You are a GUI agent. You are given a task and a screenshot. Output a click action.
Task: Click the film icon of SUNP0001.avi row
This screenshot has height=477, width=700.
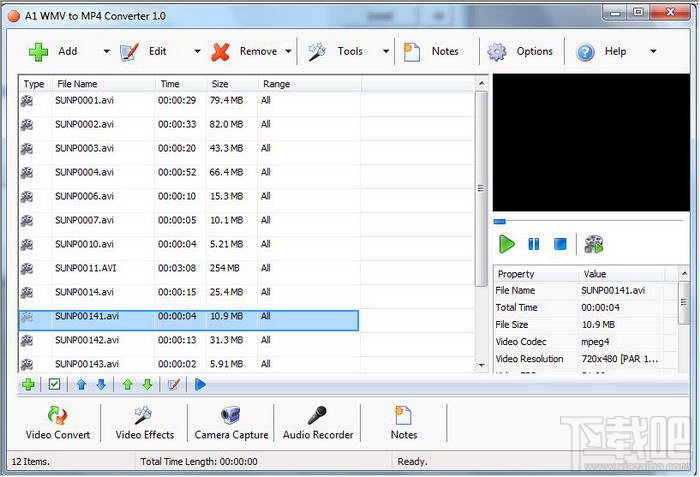click(27, 101)
